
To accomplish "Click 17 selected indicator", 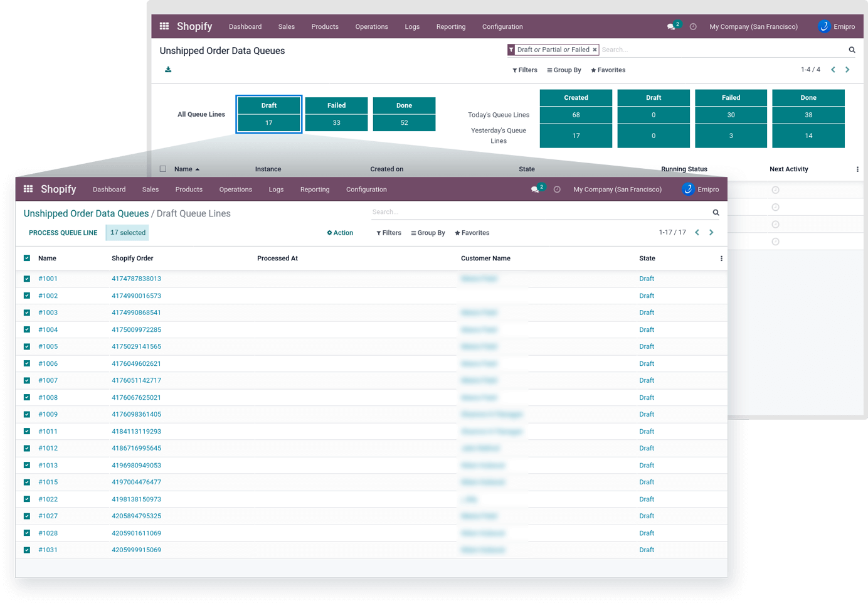I will 127,233.
